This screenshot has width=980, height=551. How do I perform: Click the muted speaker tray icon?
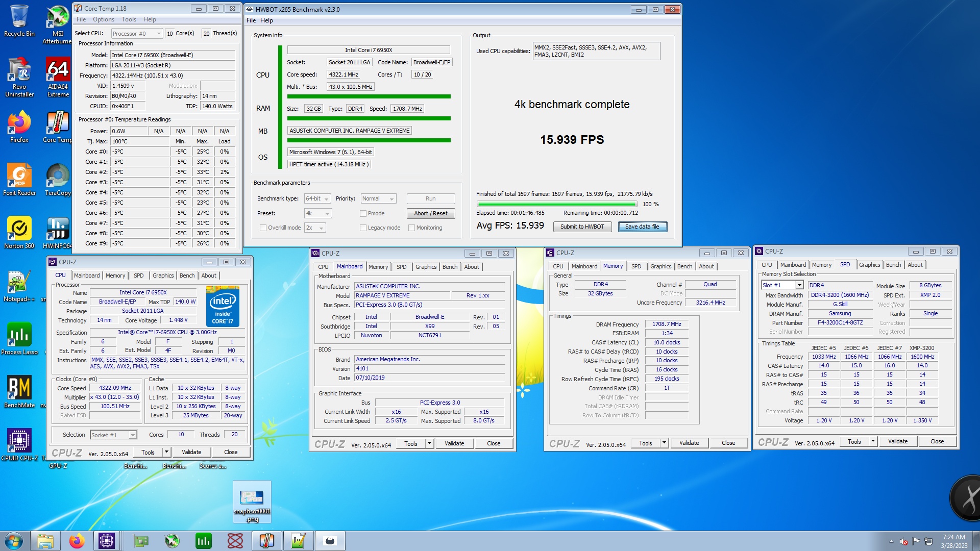click(x=904, y=541)
